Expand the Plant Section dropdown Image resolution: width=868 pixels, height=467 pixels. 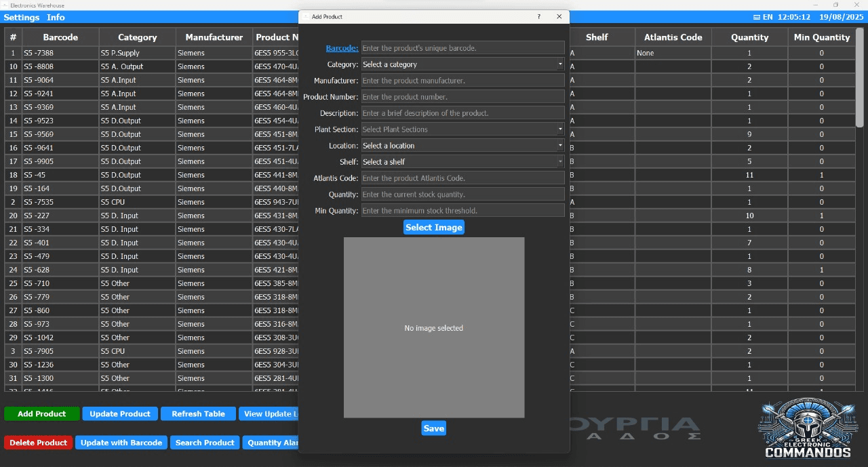[462, 129]
